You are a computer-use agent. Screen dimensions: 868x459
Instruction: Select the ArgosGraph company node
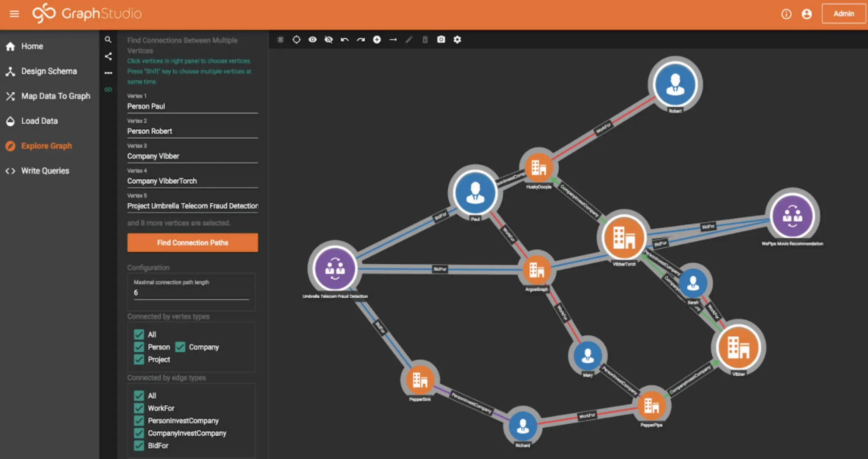537,270
